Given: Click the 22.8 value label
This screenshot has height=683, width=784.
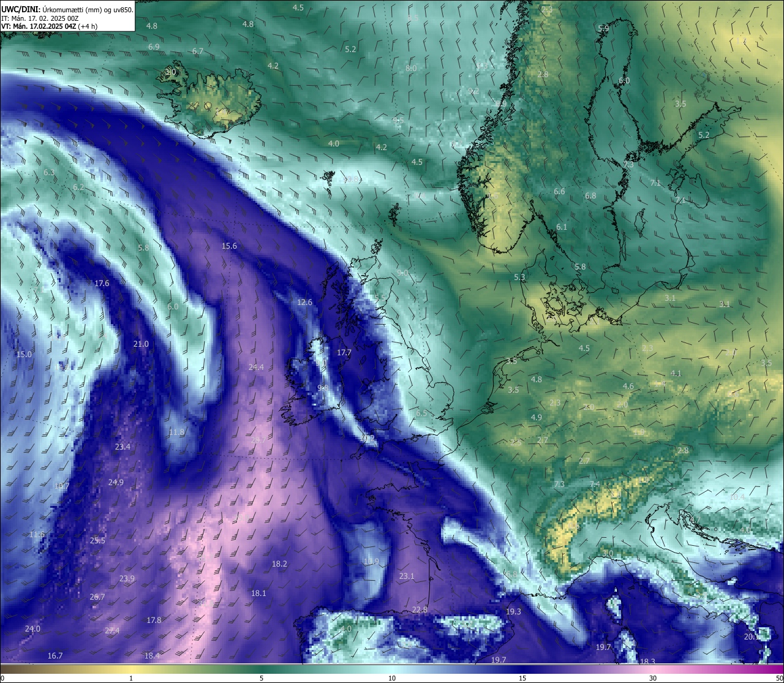Looking at the screenshot, I should 420,610.
